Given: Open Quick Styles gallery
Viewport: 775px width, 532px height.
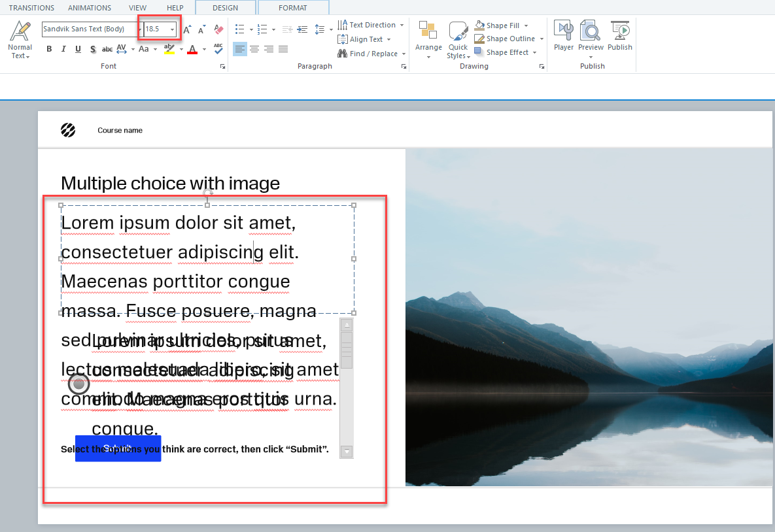Looking at the screenshot, I should coord(458,39).
